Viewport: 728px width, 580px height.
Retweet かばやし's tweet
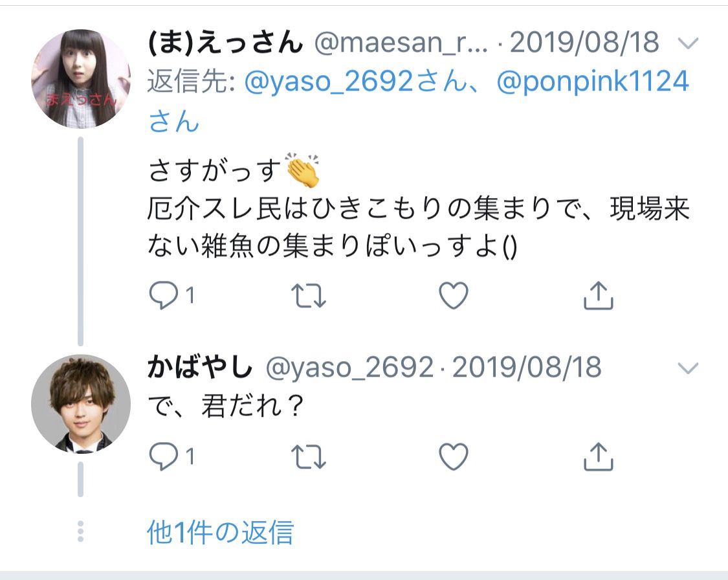pos(308,457)
